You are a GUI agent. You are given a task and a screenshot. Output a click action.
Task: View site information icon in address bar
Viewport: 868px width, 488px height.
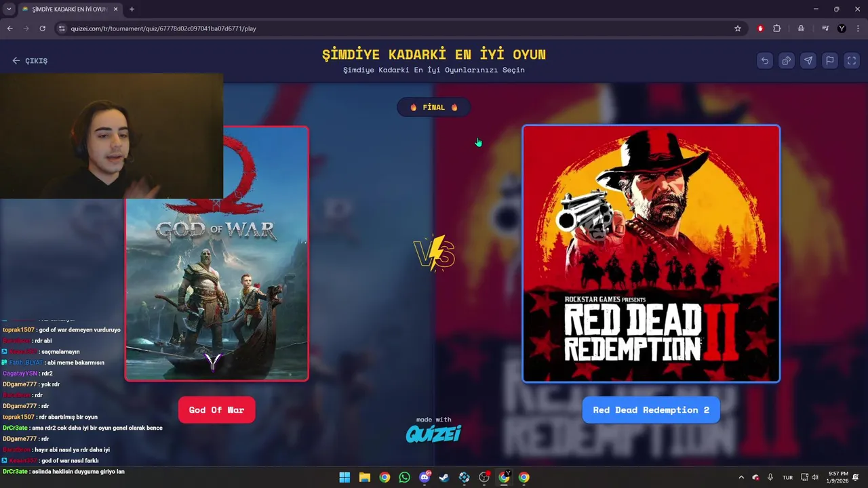(62, 28)
